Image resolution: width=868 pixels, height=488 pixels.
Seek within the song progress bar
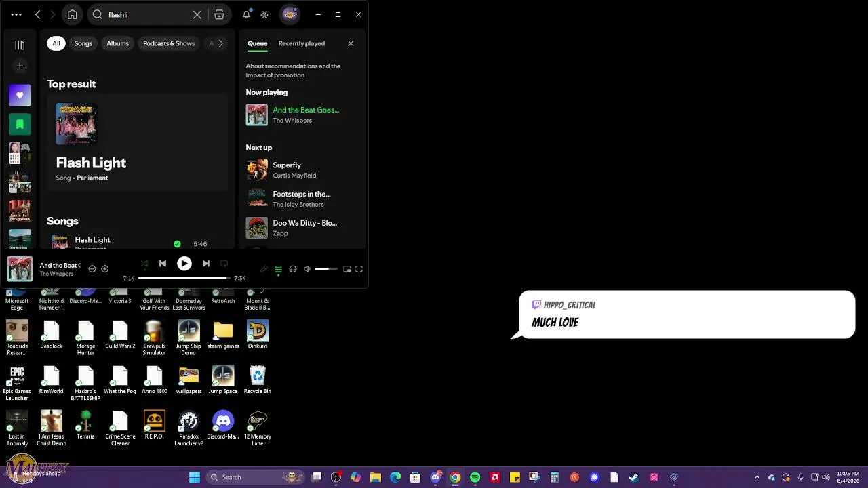184,278
